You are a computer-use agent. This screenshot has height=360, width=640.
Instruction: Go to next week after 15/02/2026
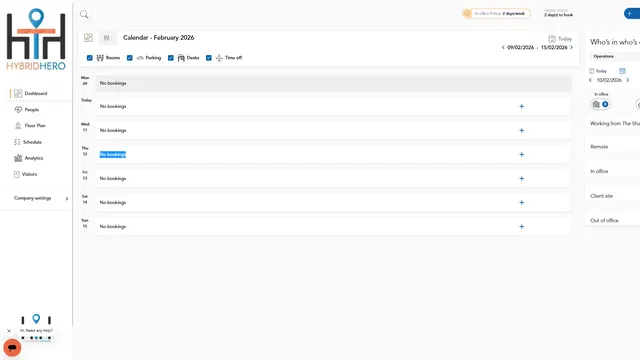pos(571,47)
